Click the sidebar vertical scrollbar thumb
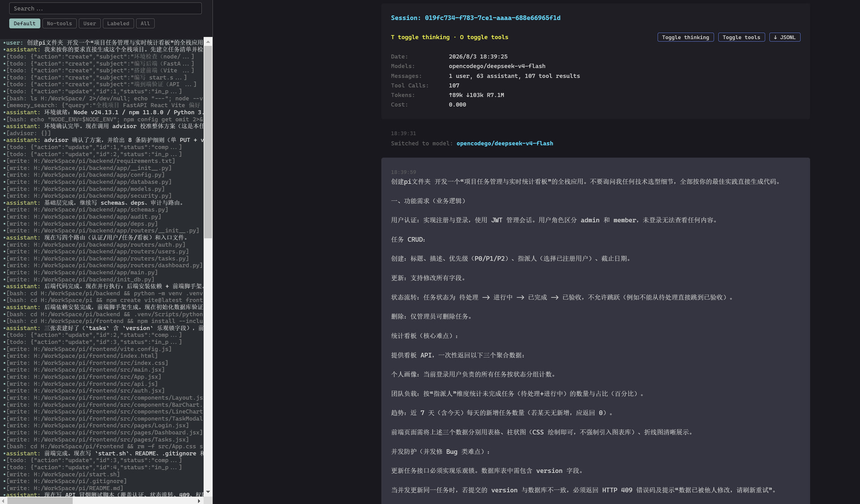Viewport: 860px width, 504px height. click(x=208, y=142)
